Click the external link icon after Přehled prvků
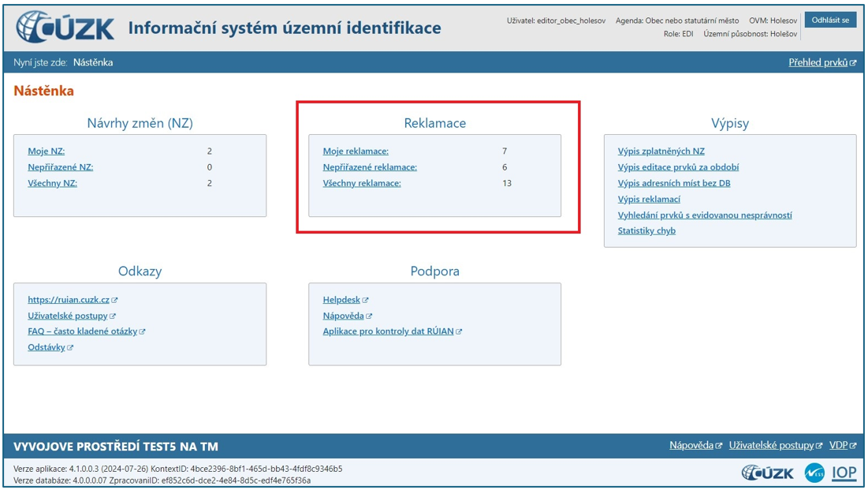Screen dimensions: 868x490 point(852,63)
